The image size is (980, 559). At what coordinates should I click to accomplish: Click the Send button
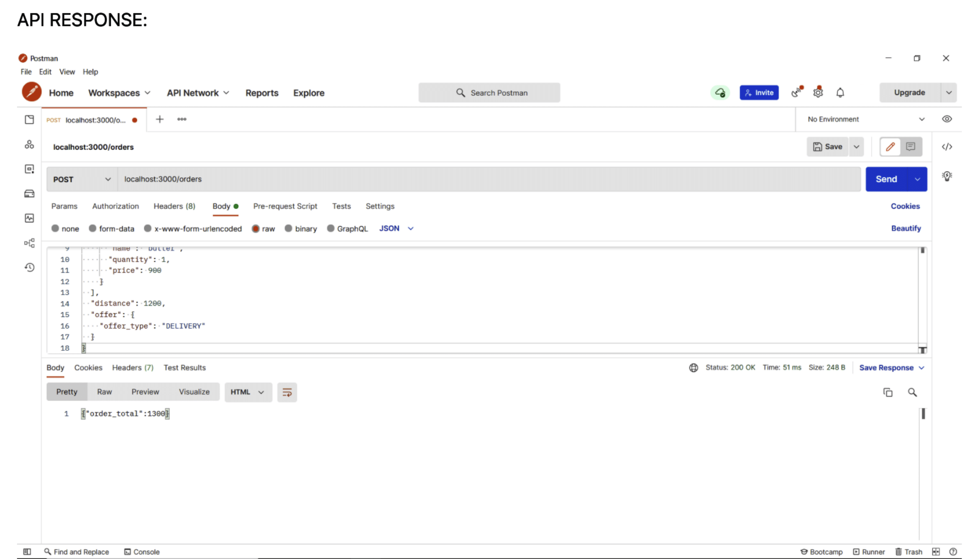886,179
